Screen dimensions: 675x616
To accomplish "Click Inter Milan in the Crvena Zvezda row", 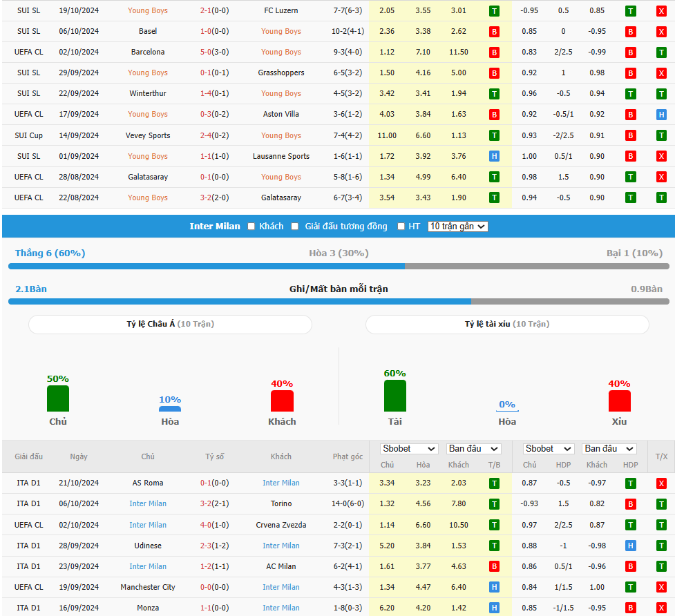I will tap(148, 525).
